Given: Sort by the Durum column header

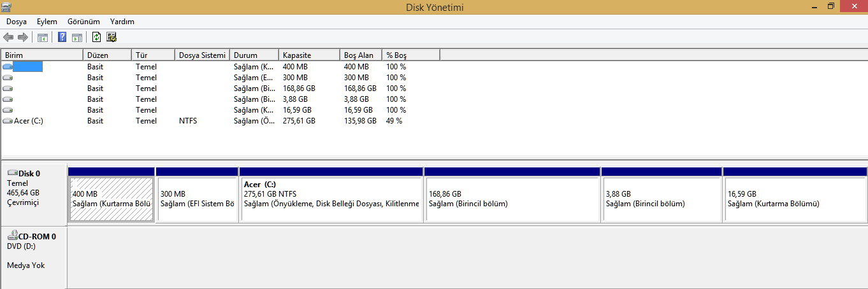Looking at the screenshot, I should coord(254,55).
